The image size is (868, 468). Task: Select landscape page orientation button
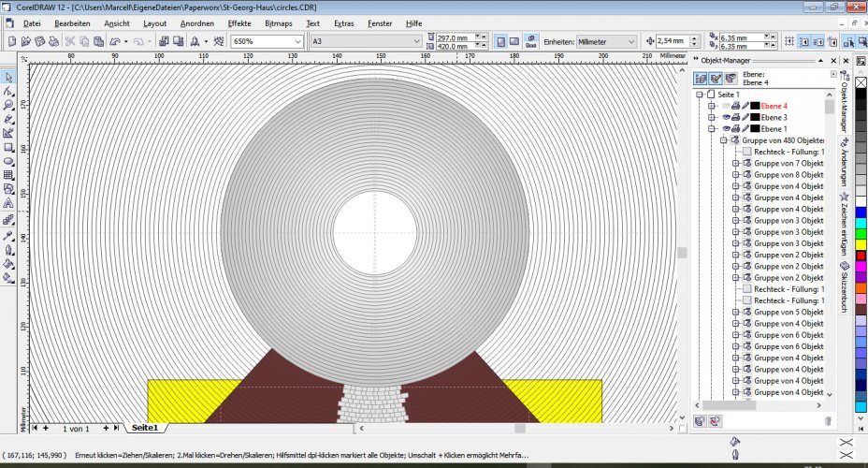(514, 41)
